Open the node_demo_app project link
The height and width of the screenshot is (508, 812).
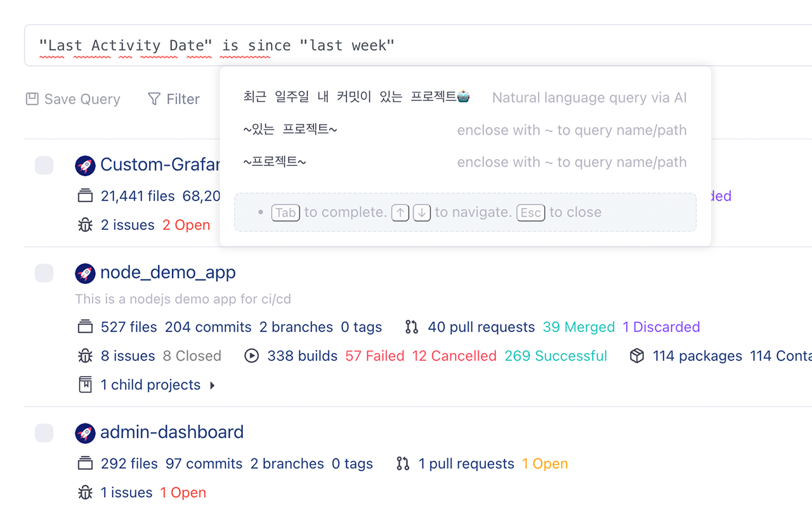168,272
